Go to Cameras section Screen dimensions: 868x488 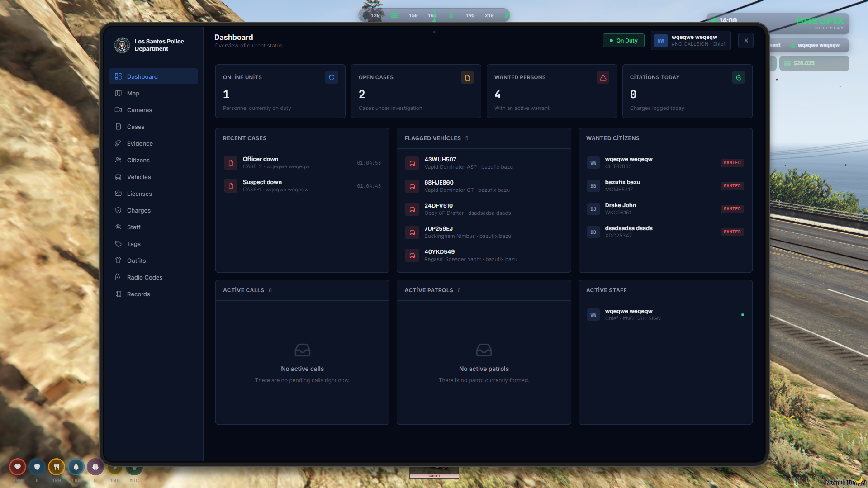tap(153, 110)
